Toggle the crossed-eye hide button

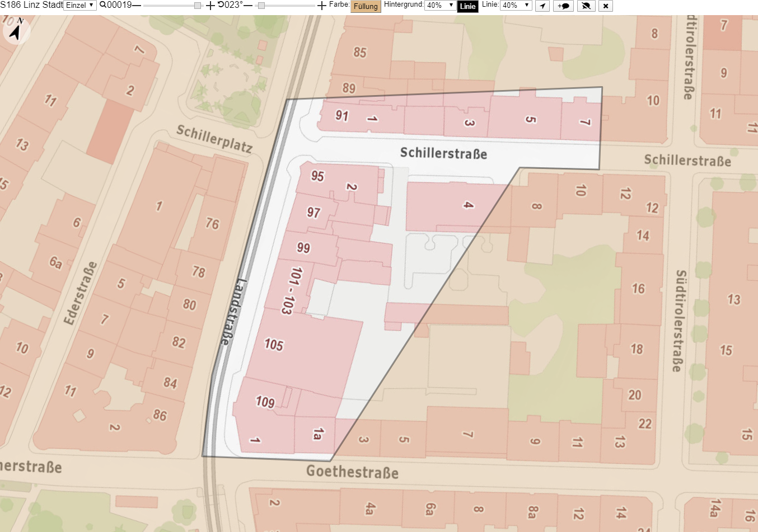pos(586,6)
